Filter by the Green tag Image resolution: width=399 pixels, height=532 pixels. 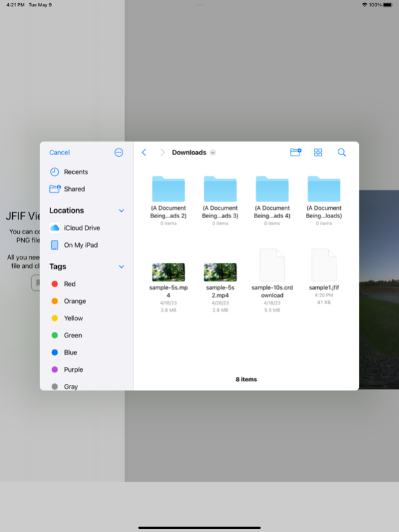point(87,336)
